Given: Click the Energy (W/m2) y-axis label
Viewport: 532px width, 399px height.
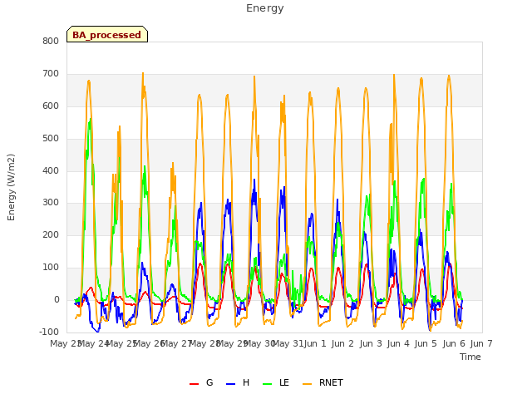Looking at the screenshot, I should (x=11, y=187).
